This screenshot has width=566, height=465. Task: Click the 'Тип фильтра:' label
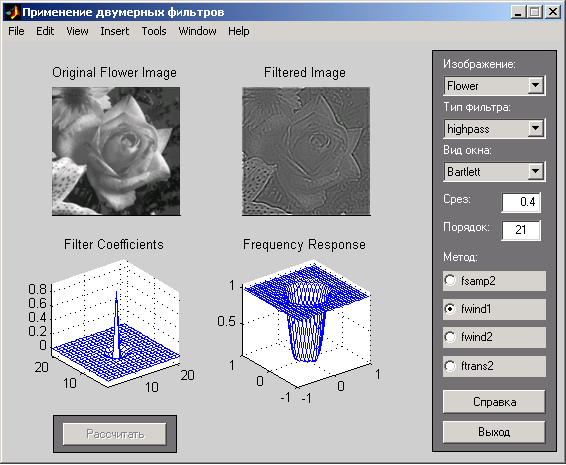tap(477, 107)
